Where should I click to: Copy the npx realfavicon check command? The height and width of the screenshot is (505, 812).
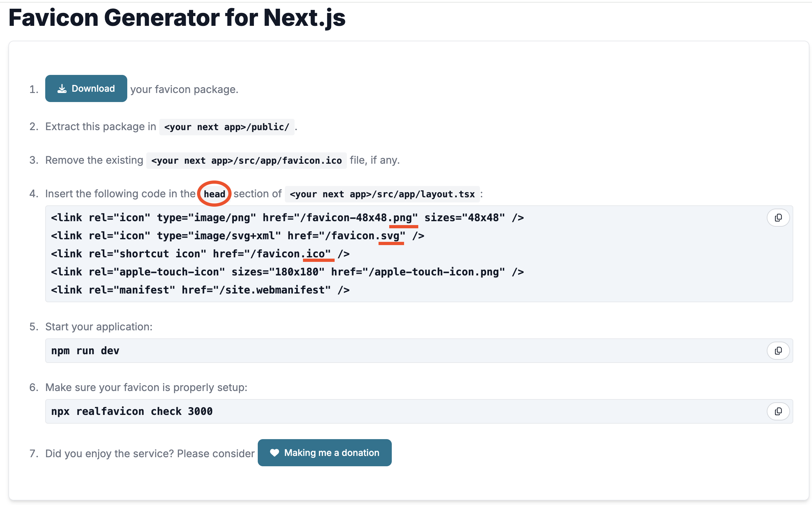click(778, 411)
